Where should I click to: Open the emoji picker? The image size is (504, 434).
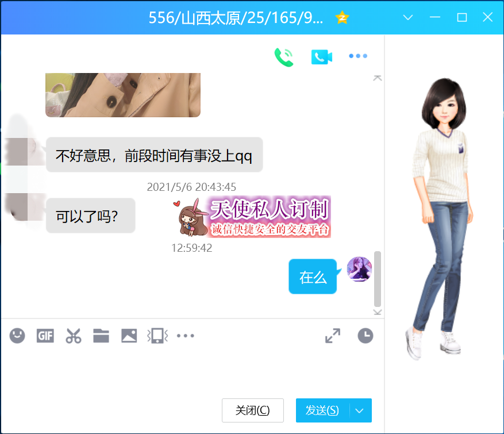[x=17, y=336]
